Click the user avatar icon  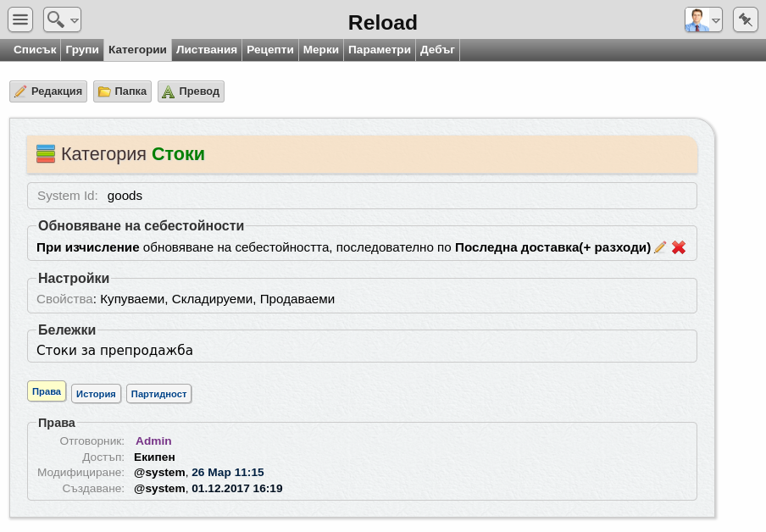point(697,20)
